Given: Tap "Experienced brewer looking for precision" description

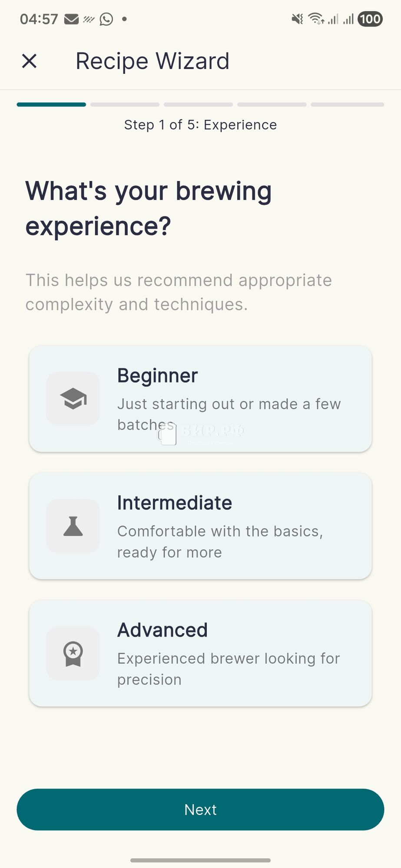Looking at the screenshot, I should click(229, 669).
